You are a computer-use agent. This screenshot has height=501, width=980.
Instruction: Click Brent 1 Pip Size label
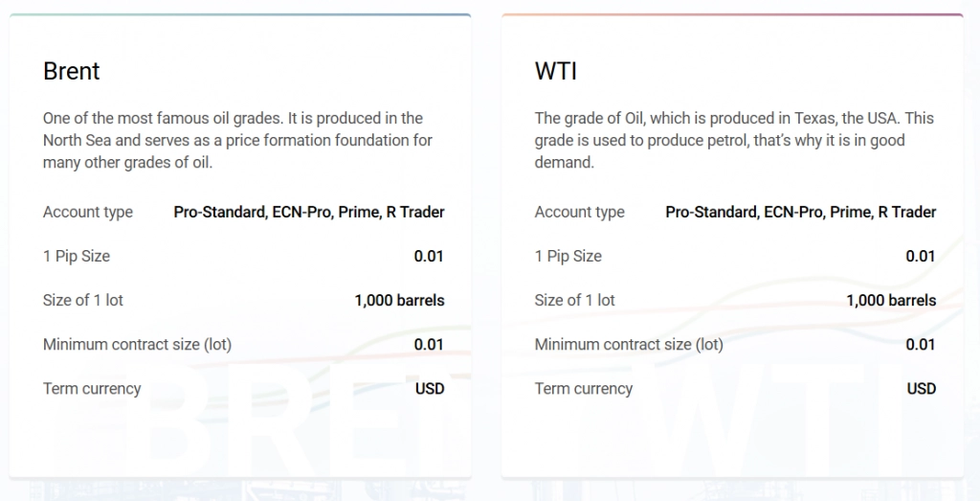click(77, 257)
